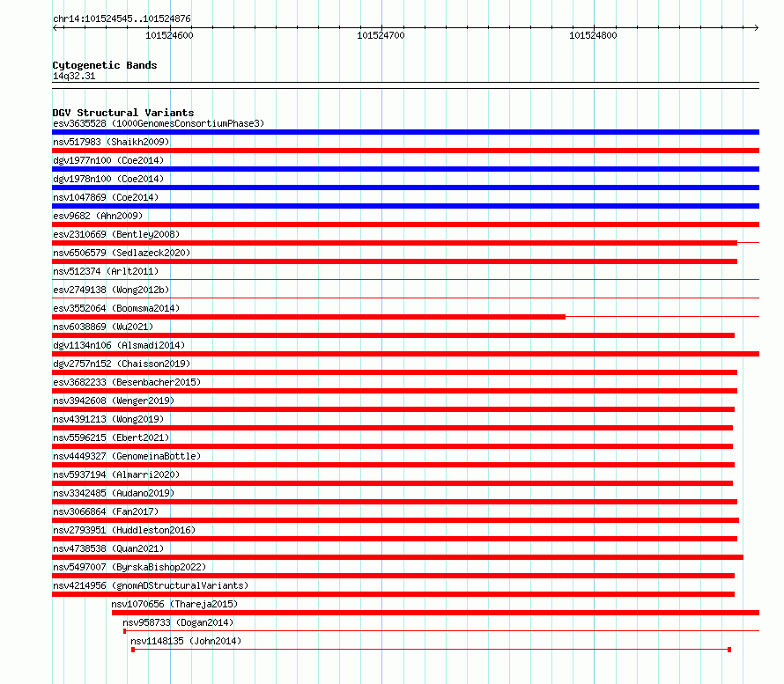Click the red bar under nsv3066864
784x684 pixels.
coord(396,520)
